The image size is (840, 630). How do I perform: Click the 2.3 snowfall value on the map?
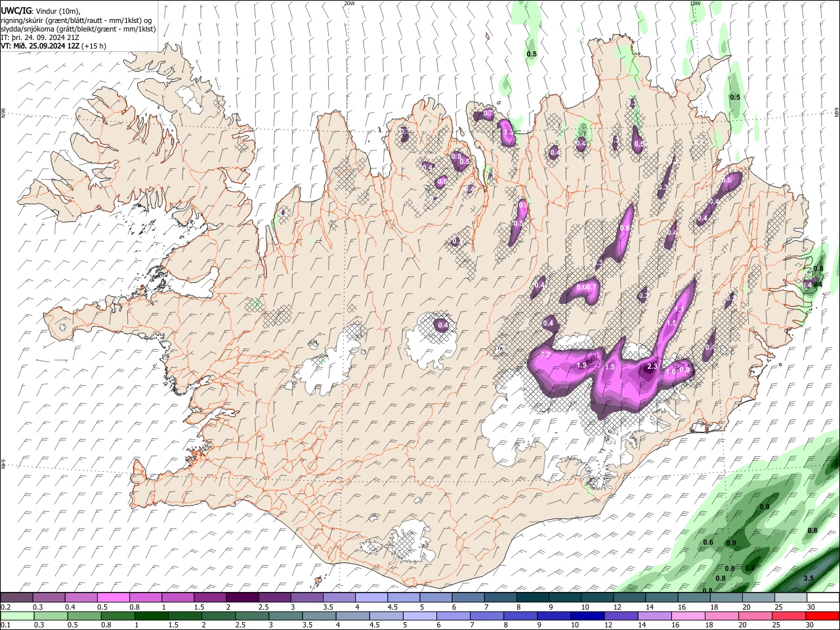click(652, 367)
